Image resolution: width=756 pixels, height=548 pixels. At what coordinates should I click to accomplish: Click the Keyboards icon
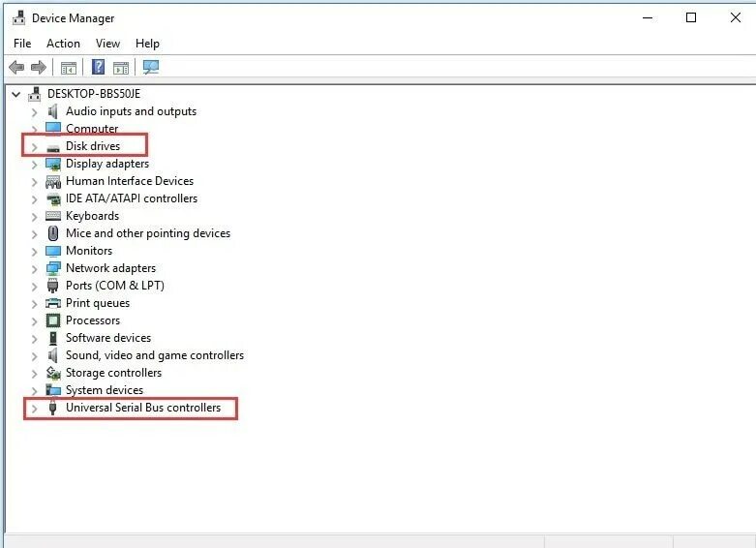click(53, 216)
